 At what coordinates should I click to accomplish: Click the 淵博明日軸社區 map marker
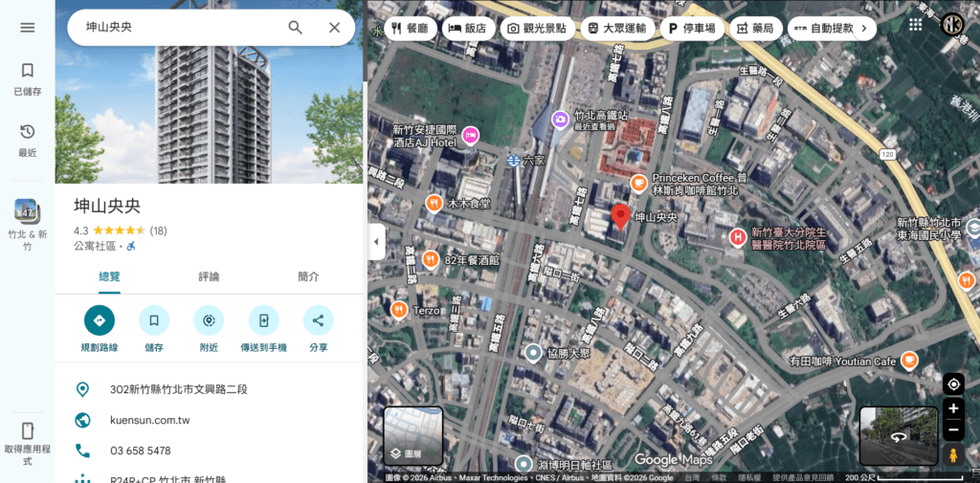click(x=523, y=465)
